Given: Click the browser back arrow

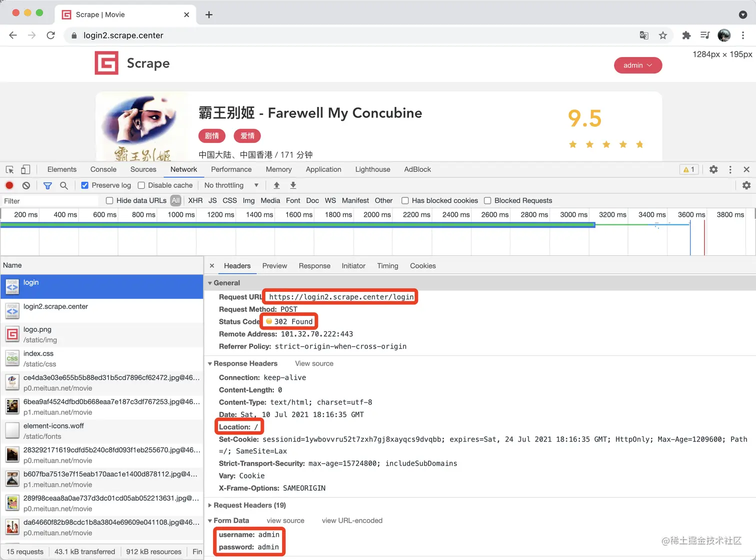Looking at the screenshot, I should tap(13, 35).
